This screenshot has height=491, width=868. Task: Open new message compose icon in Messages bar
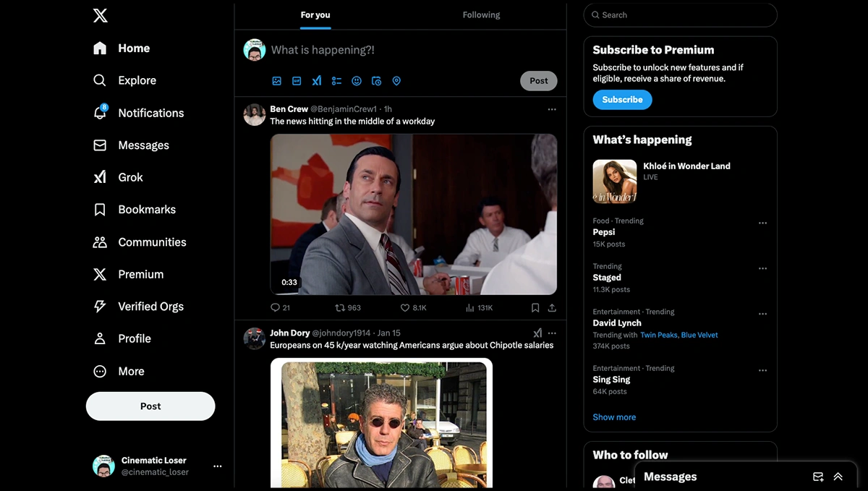coord(818,477)
